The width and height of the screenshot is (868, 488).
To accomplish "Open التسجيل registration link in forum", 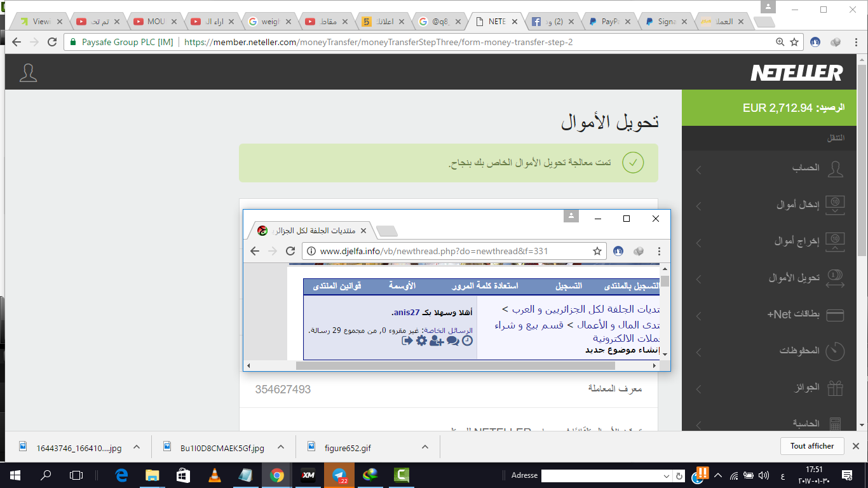I will [569, 287].
